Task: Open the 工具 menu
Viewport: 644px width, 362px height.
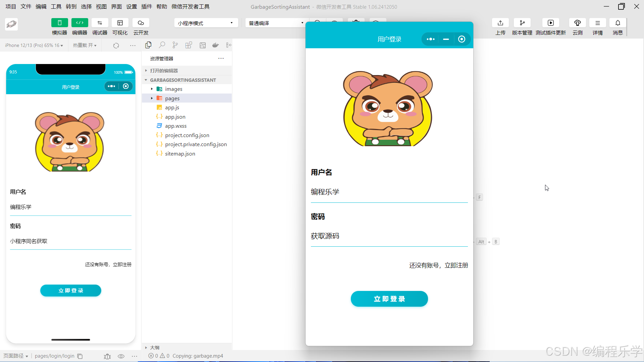Action: [x=56, y=6]
